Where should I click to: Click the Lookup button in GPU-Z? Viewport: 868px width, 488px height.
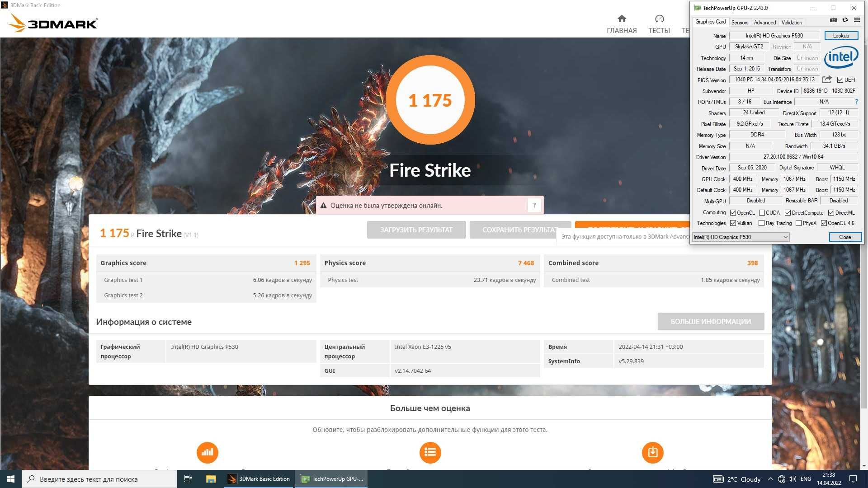[x=841, y=36]
